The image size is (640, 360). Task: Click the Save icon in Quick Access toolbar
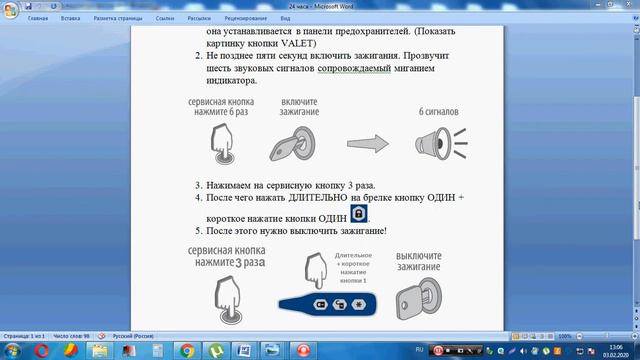(x=28, y=6)
